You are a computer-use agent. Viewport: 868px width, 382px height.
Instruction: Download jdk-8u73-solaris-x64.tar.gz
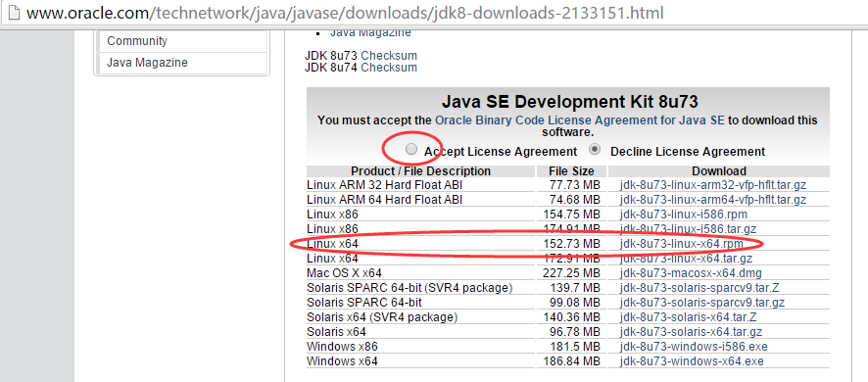tap(691, 332)
